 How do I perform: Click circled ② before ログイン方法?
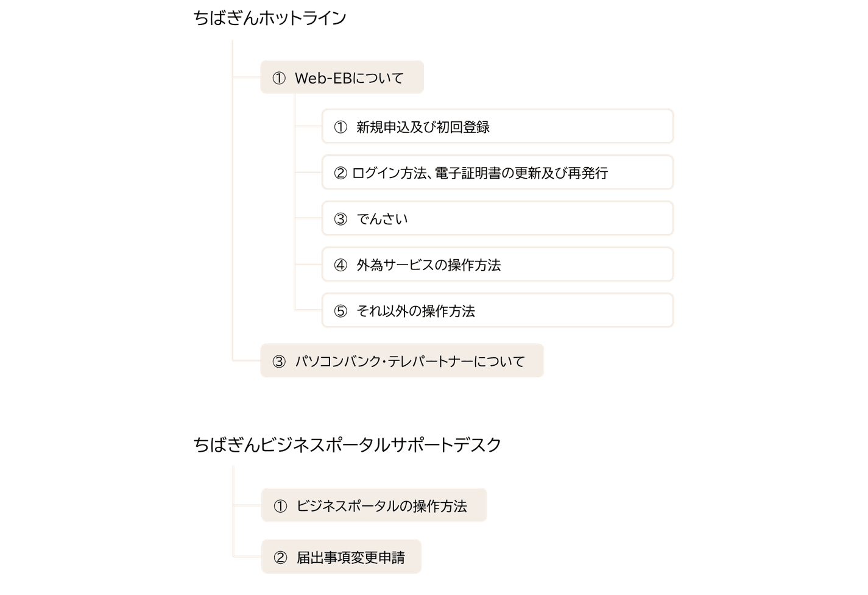click(x=340, y=173)
